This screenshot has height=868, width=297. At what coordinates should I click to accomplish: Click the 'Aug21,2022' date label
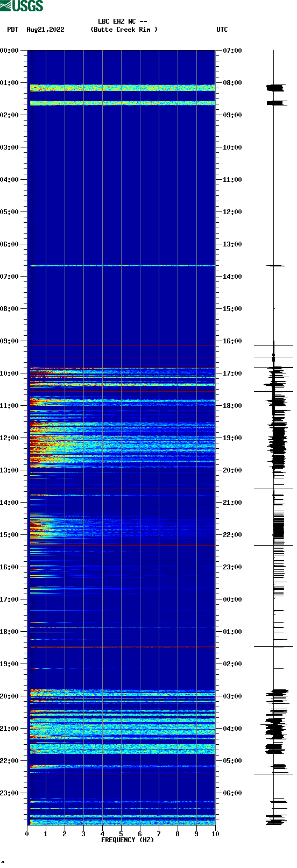point(45,30)
